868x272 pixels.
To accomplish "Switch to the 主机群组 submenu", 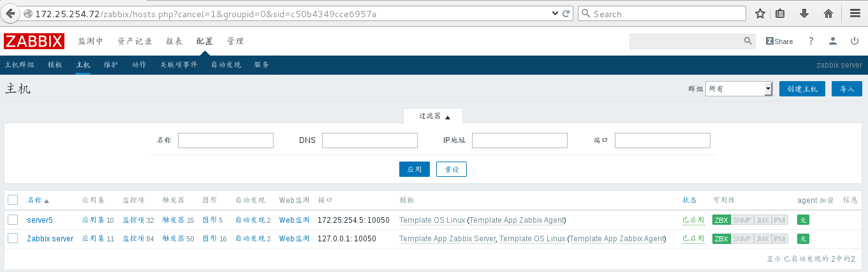I will coord(19,65).
